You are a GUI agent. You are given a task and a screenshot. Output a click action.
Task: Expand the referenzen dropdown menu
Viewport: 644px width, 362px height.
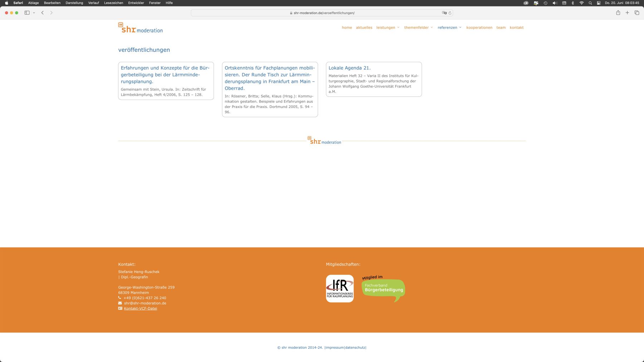[x=449, y=28]
